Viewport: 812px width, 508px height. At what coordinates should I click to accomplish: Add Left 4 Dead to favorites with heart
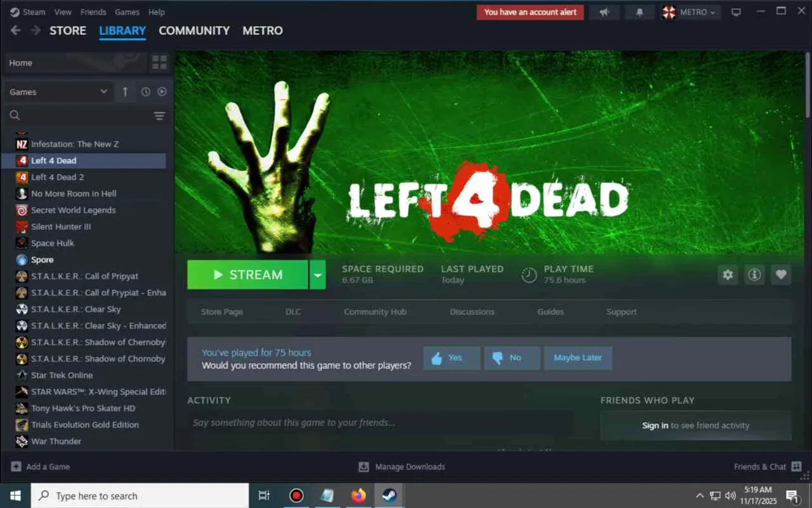[781, 274]
